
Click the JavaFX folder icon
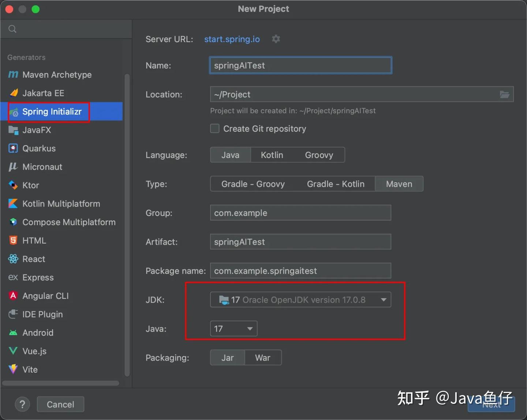point(13,130)
